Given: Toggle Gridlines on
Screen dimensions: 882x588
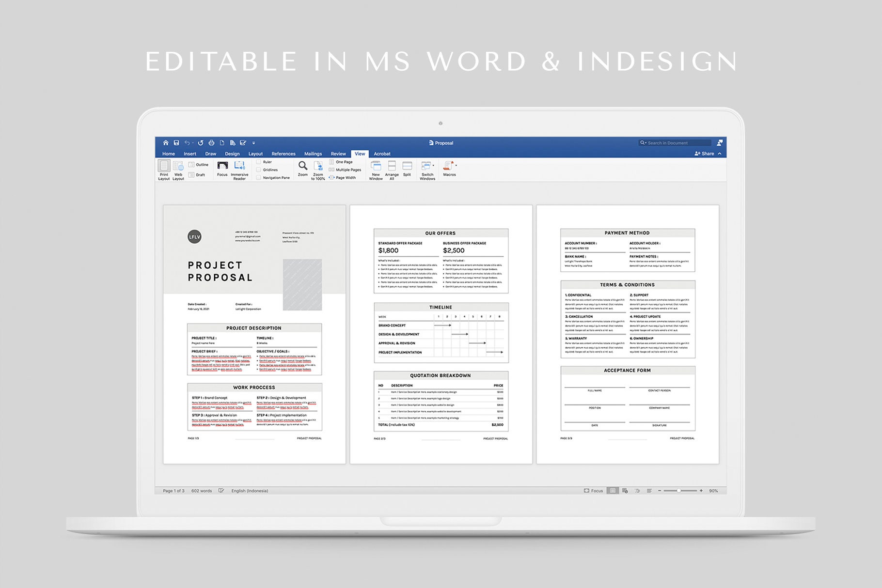Looking at the screenshot, I should point(259,170).
